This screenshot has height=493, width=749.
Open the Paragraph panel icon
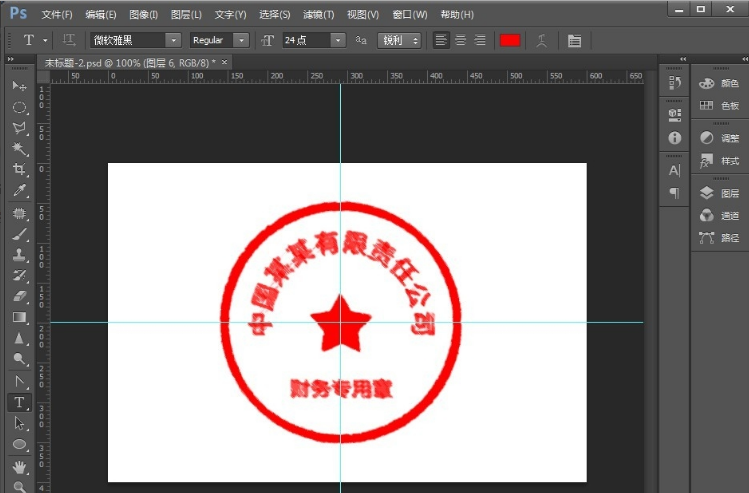coord(674,193)
